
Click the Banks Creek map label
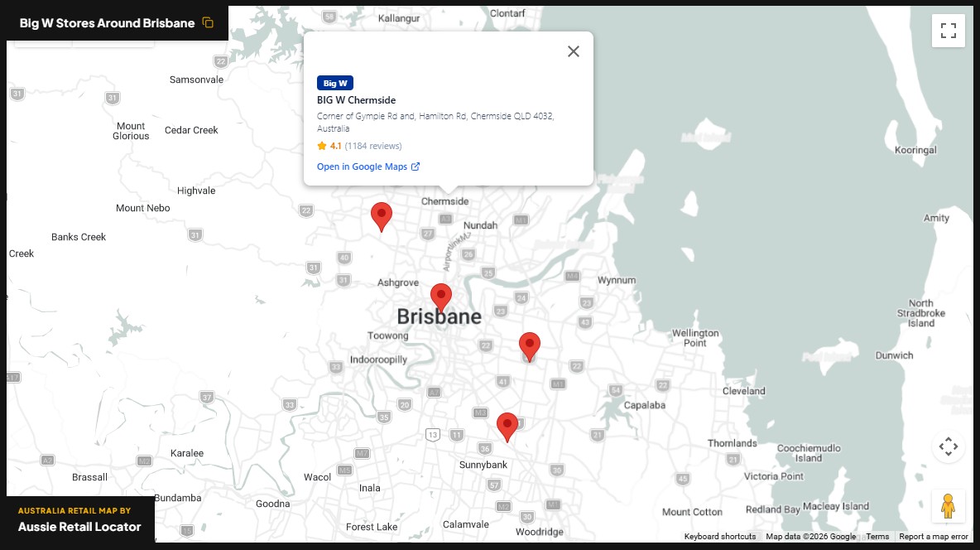point(79,237)
